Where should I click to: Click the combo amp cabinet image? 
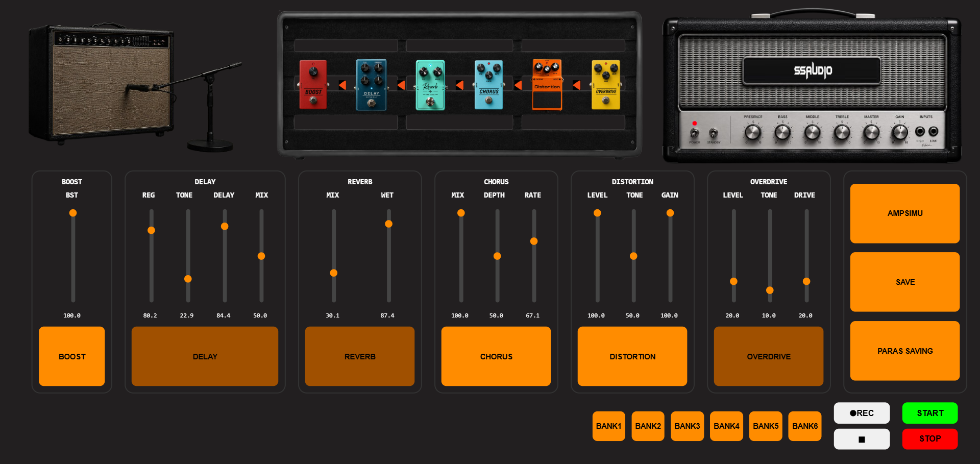(102, 84)
